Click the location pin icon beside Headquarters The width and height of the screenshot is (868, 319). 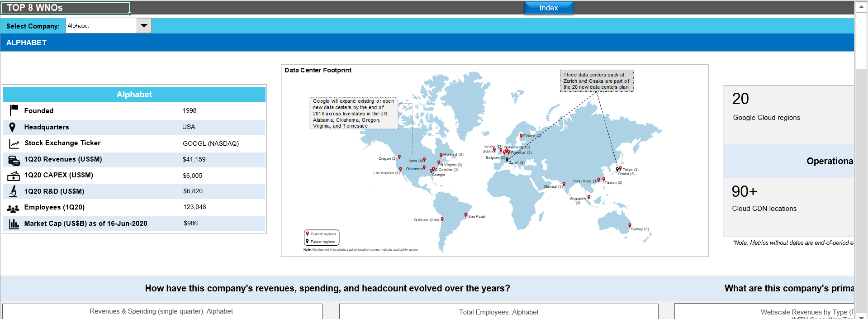pos(13,127)
